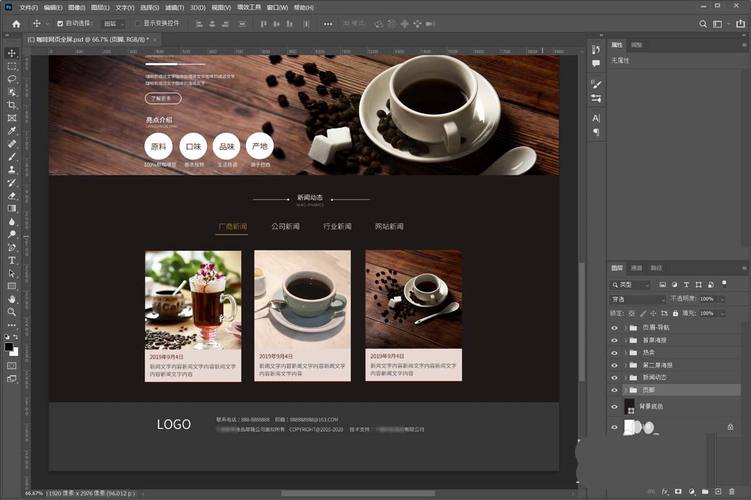751x500 pixels.
Task: Select the Hand tool
Action: click(12, 298)
